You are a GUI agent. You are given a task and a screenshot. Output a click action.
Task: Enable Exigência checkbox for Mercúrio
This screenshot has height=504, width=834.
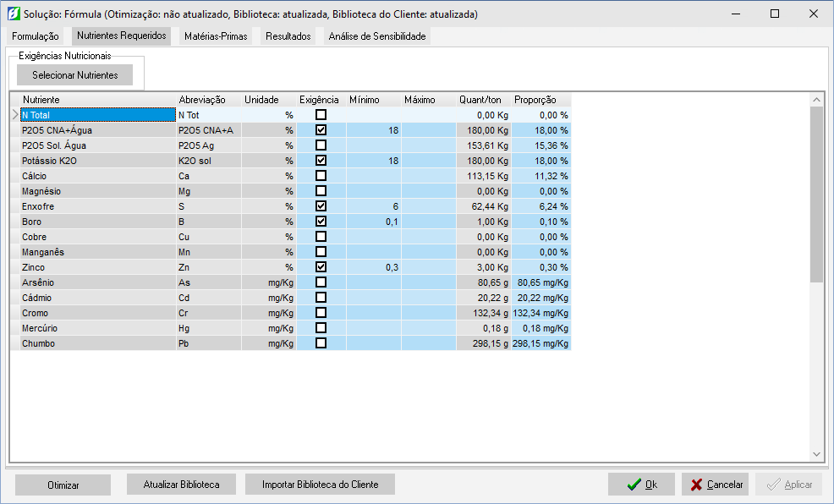point(321,328)
